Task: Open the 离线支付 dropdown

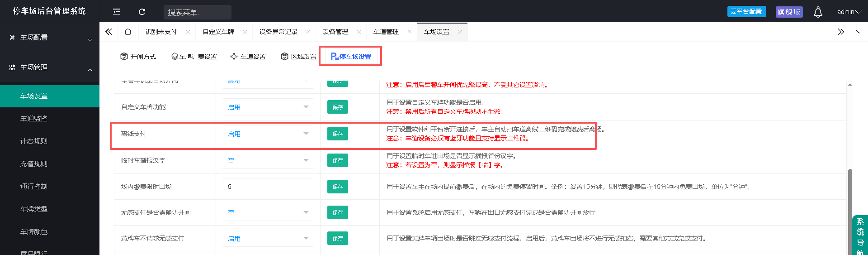Action: [268, 134]
